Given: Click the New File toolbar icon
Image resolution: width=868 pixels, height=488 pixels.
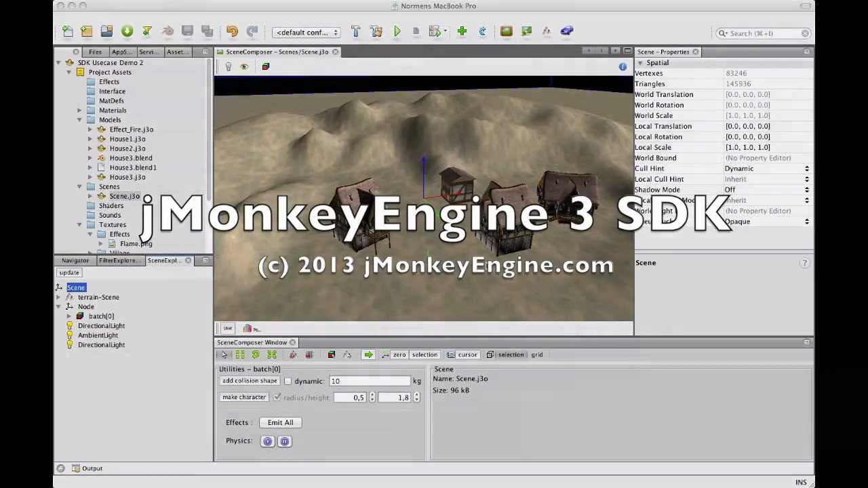Looking at the screenshot, I should click(68, 31).
